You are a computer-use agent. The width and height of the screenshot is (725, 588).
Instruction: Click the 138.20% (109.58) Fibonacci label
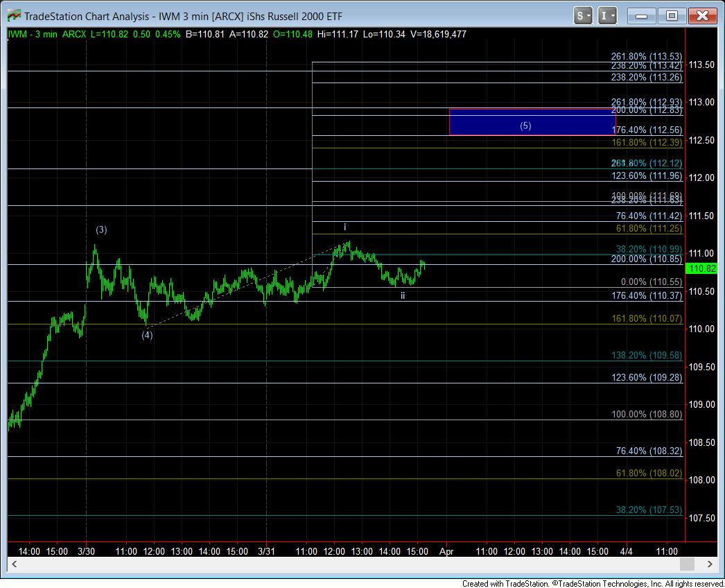(647, 355)
